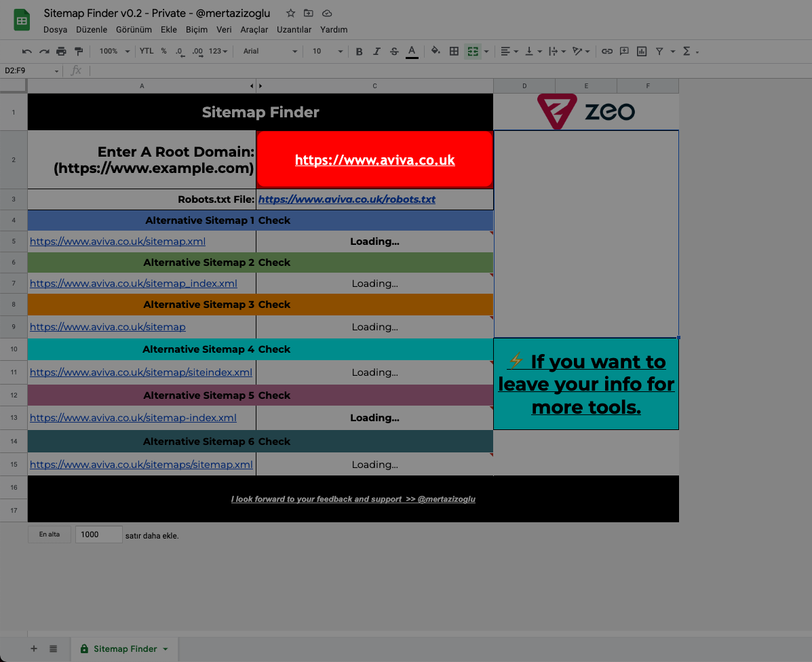Screen dimensions: 812x662
Task: Open vertical align dropdown
Action: click(533, 52)
